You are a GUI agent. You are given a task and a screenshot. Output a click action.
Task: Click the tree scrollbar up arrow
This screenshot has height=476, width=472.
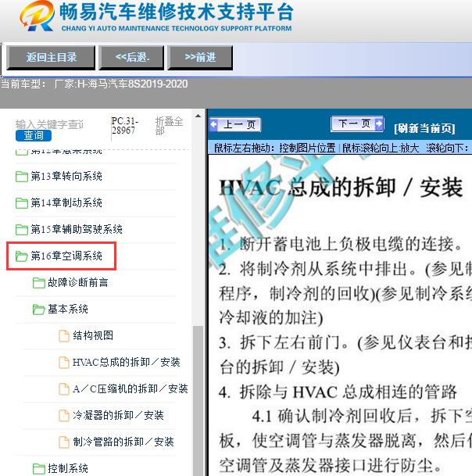pos(198,116)
